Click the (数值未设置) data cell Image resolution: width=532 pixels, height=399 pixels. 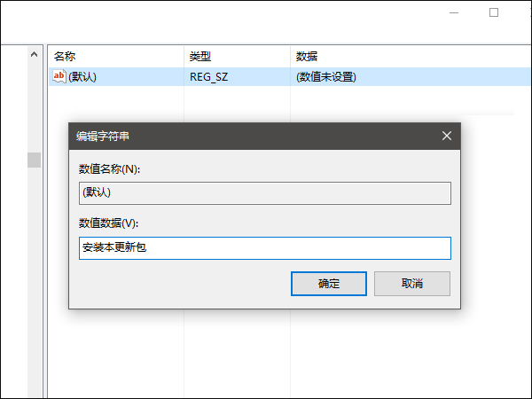coord(326,77)
